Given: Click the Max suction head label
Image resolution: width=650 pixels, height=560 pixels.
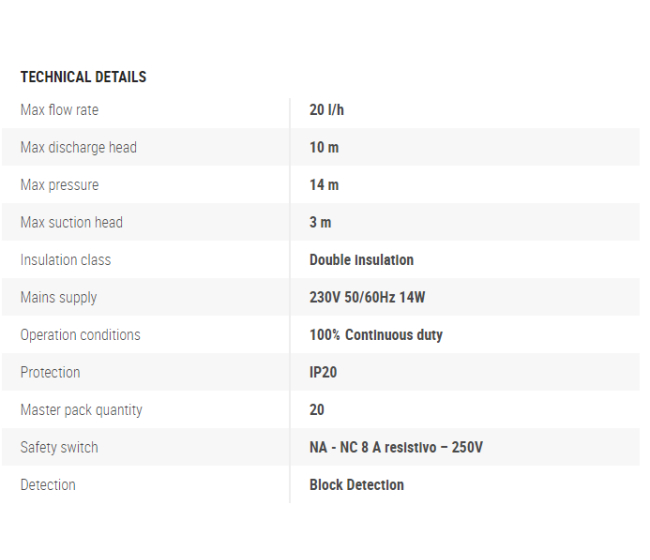Looking at the screenshot, I should pyautogui.click(x=71, y=222).
